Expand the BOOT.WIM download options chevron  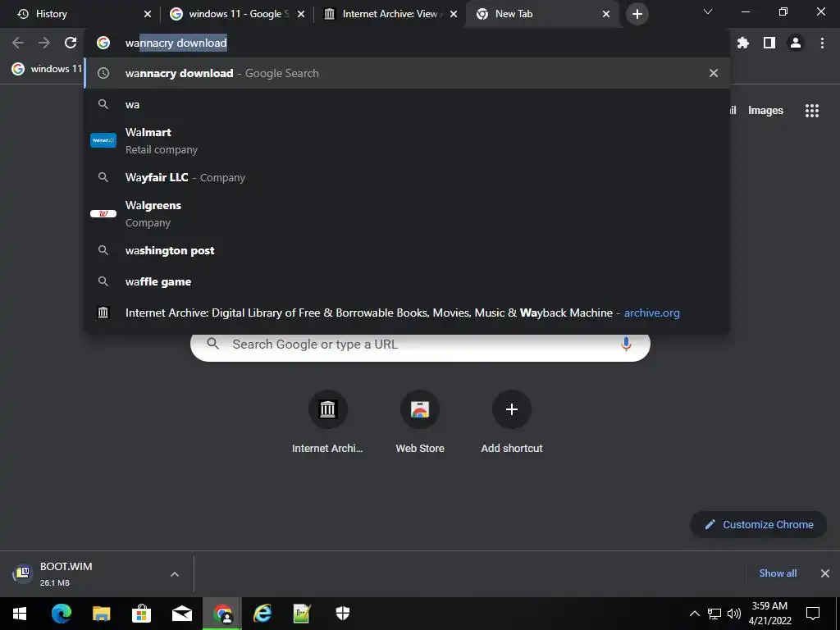(x=175, y=573)
